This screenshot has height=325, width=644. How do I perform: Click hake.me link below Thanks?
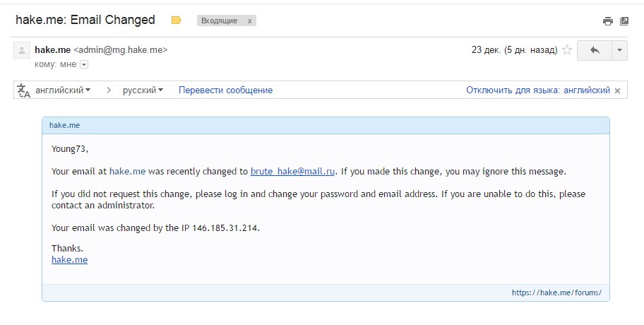69,260
